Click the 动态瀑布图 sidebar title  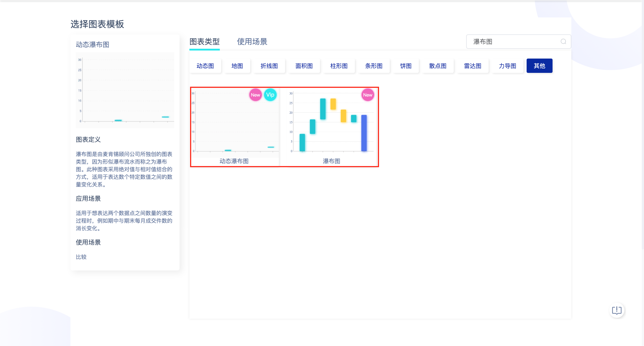pos(93,45)
